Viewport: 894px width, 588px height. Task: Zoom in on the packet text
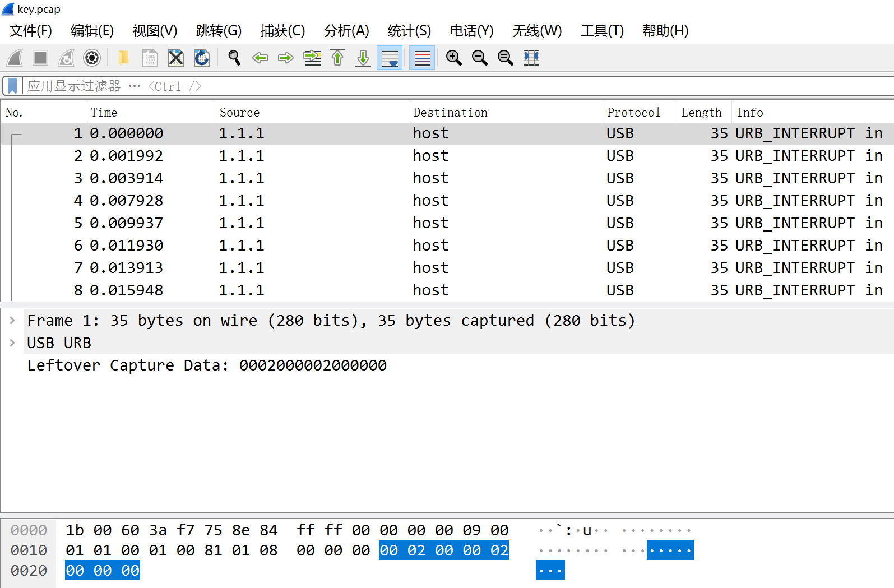454,58
